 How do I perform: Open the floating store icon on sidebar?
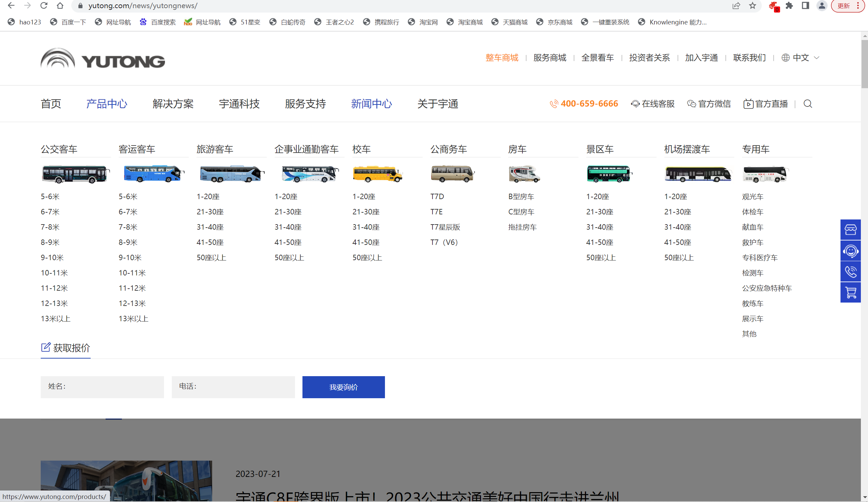[850, 230]
